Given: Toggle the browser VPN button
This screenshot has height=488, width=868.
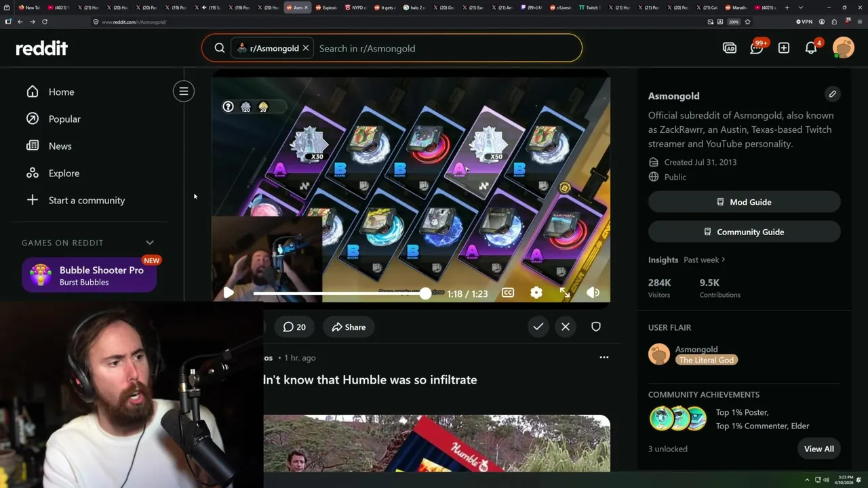Looking at the screenshot, I should tap(804, 22).
